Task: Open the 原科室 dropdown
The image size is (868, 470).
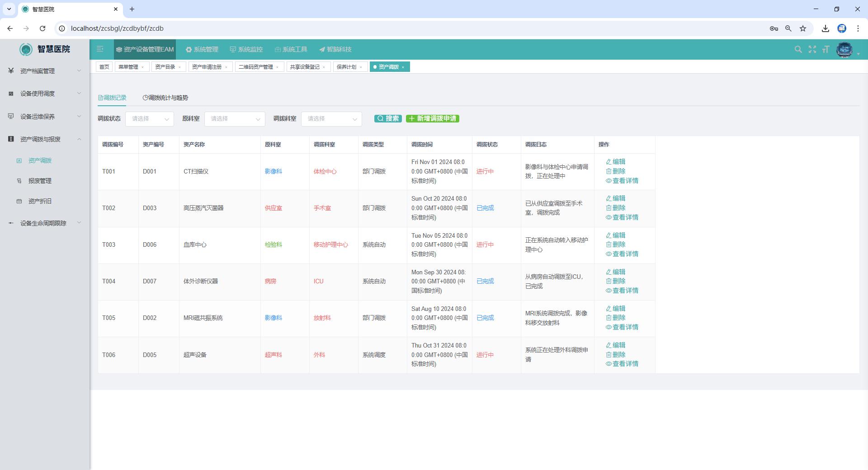Action: coord(234,119)
